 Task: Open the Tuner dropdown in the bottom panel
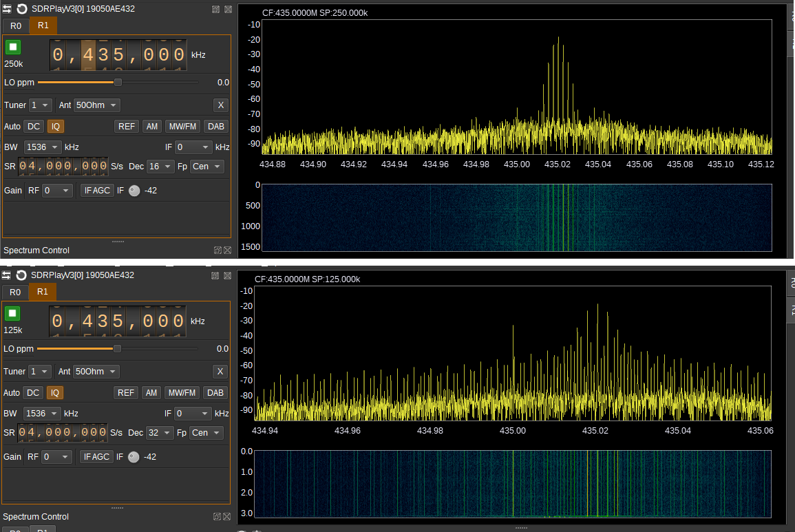click(x=40, y=371)
